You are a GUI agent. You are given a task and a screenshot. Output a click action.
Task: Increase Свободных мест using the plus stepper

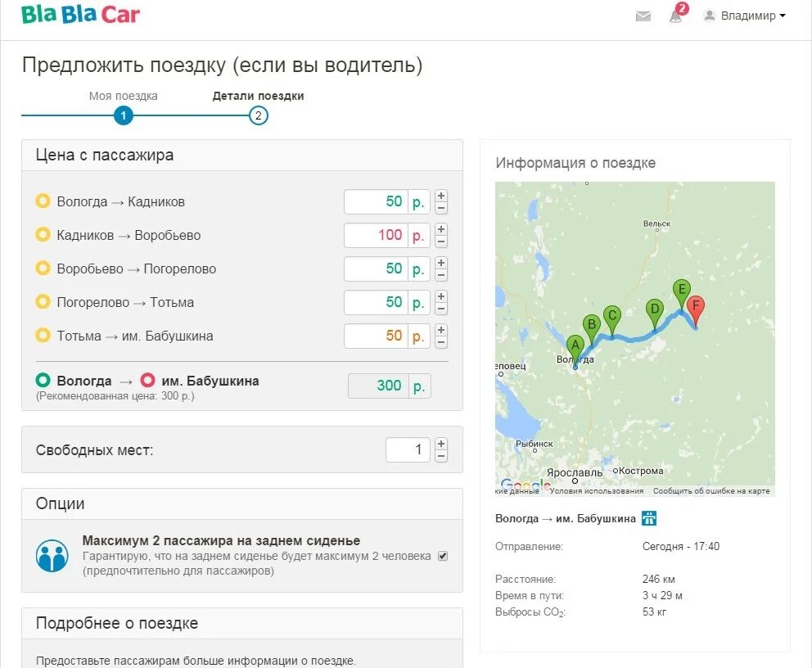coord(440,445)
